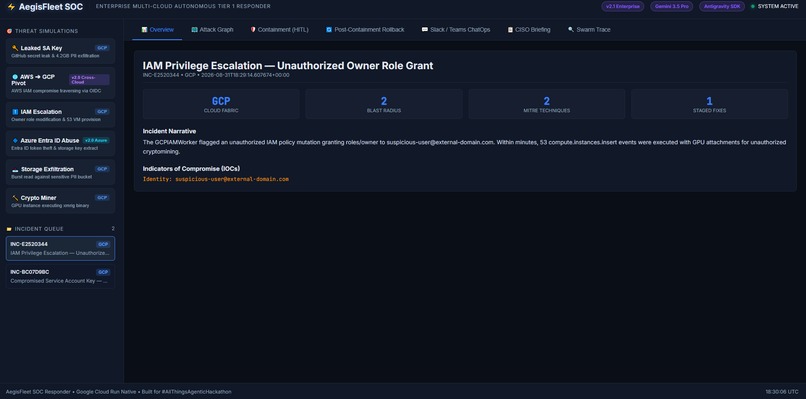The width and height of the screenshot is (806, 399).
Task: Click GCP tag on Crypto Miner card
Action: pos(102,198)
